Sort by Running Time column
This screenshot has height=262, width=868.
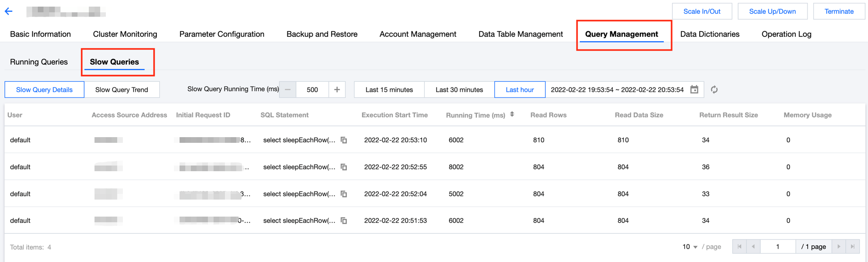(512, 115)
